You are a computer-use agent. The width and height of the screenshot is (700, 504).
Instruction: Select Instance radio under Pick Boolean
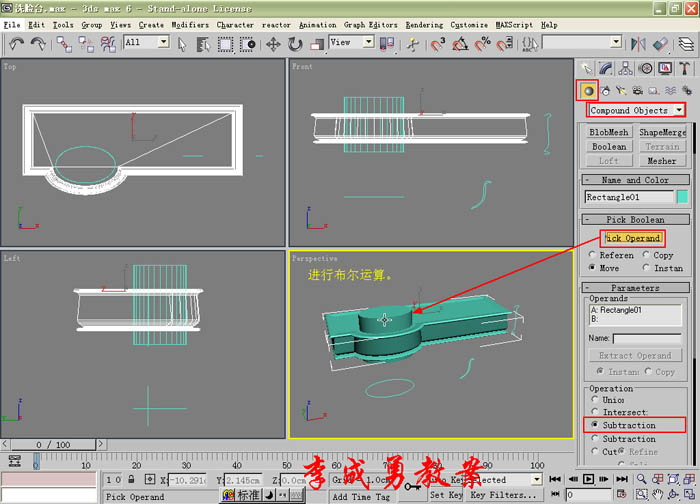point(646,267)
